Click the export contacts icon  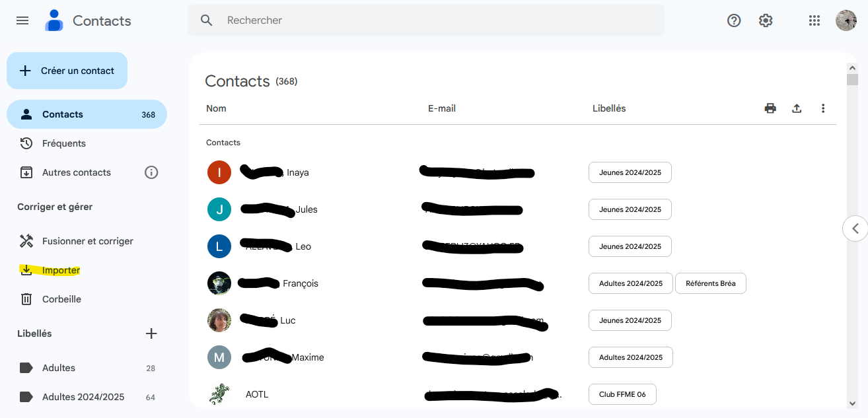coord(797,108)
